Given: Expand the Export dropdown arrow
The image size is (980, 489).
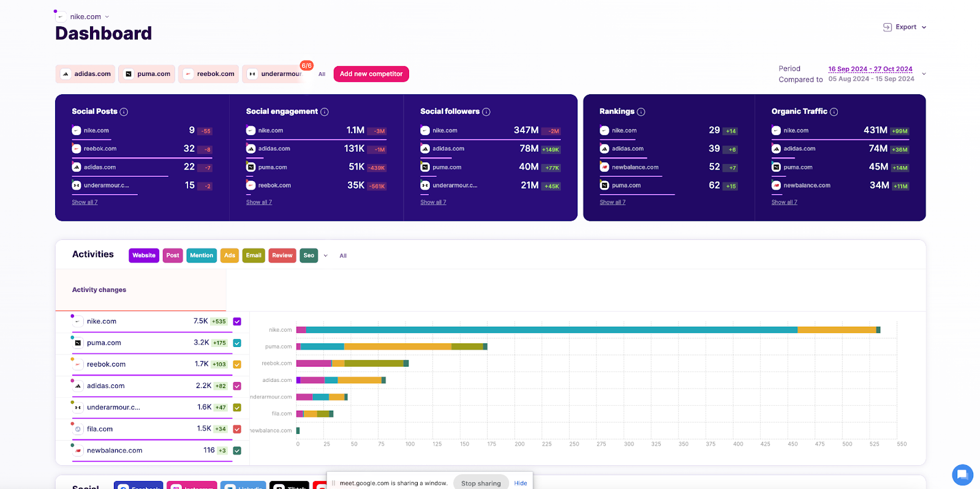Looking at the screenshot, I should 924,28.
